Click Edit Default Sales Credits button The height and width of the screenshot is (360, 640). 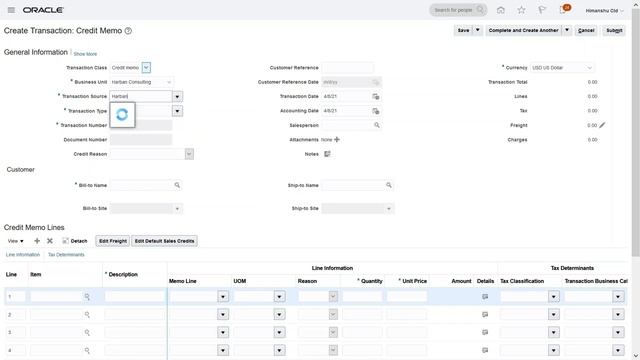[x=164, y=241]
